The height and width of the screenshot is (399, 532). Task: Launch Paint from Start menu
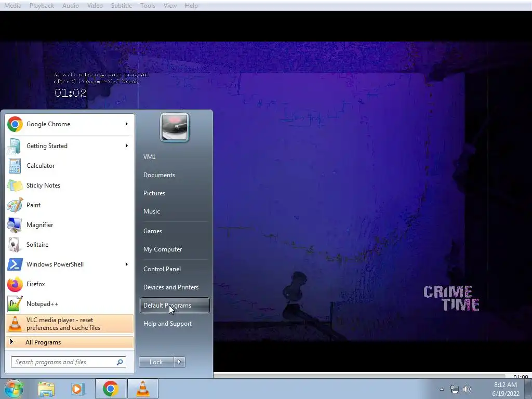pos(70,205)
